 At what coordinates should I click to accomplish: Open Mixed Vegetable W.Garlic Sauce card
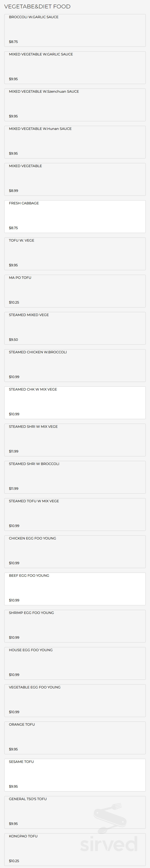click(75, 67)
